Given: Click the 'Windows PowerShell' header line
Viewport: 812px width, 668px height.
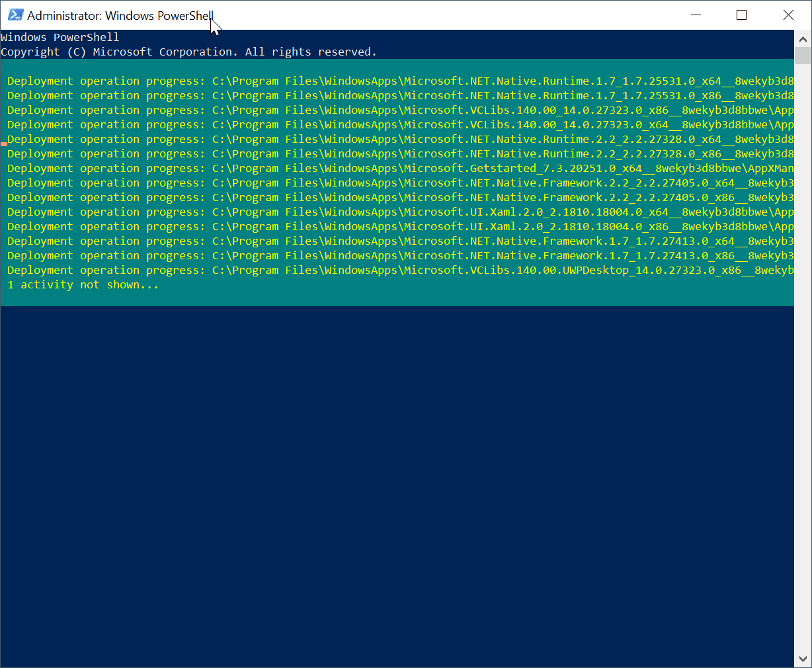Looking at the screenshot, I should click(60, 38).
